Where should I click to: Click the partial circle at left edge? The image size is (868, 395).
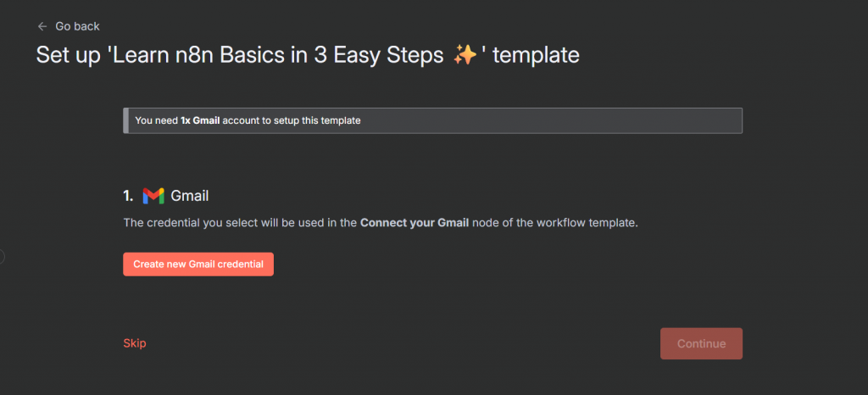pyautogui.click(x=3, y=256)
